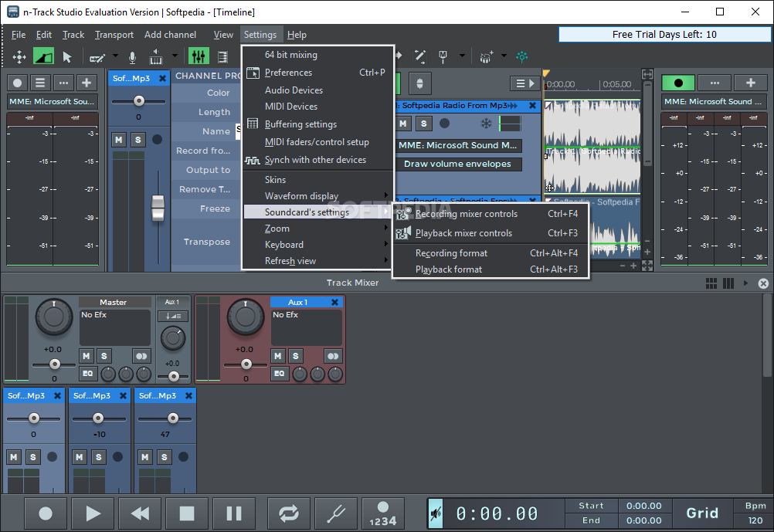Image resolution: width=774 pixels, height=532 pixels.
Task: Open dropdown arrow beside the drum icon
Action: [x=504, y=56]
